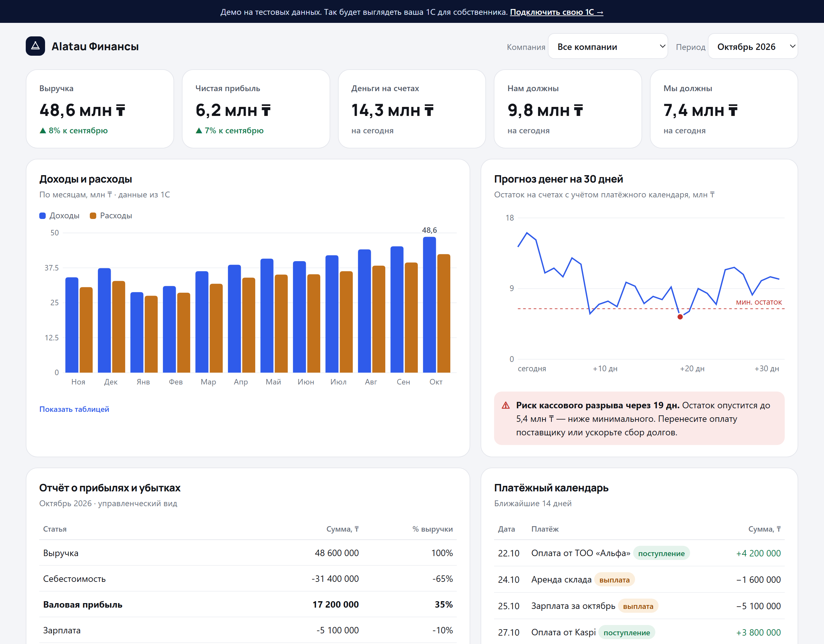The width and height of the screenshot is (824, 644).
Task: Click the поступление tag for Оплата от Kaspi
Action: click(626, 633)
